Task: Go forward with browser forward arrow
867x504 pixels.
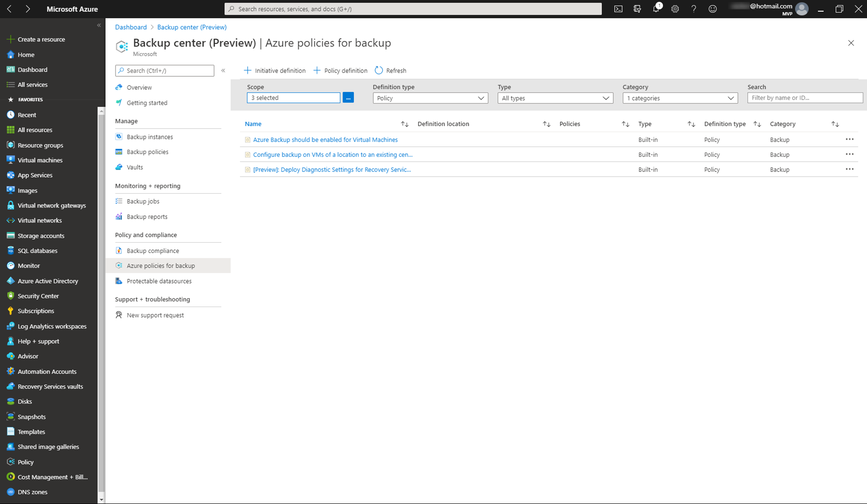Action: (x=28, y=9)
